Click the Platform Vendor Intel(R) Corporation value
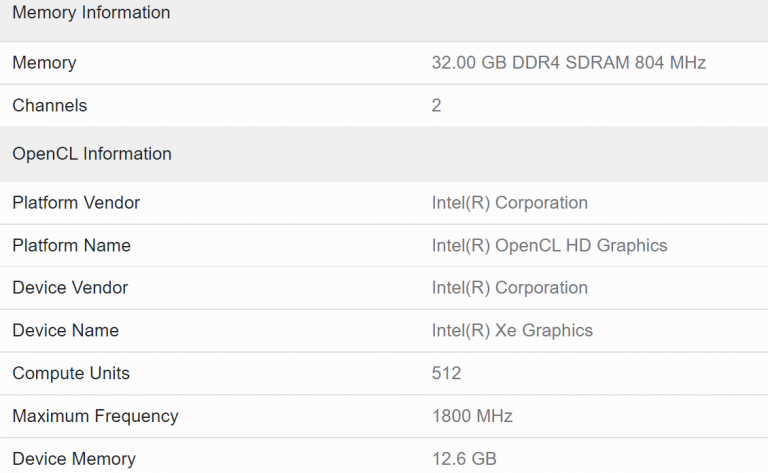The height and width of the screenshot is (473, 768). click(509, 203)
